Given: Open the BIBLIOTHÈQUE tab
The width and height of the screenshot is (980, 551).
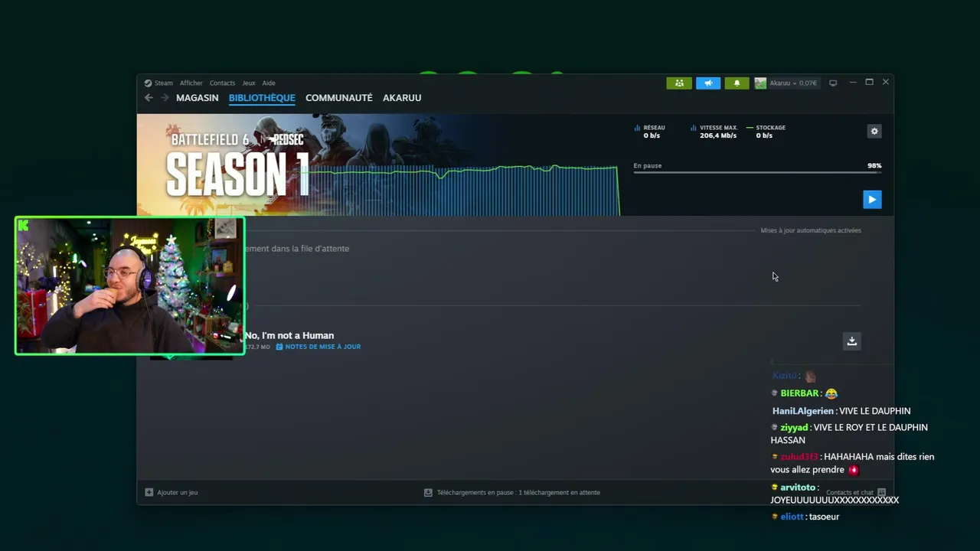Looking at the screenshot, I should click(262, 98).
